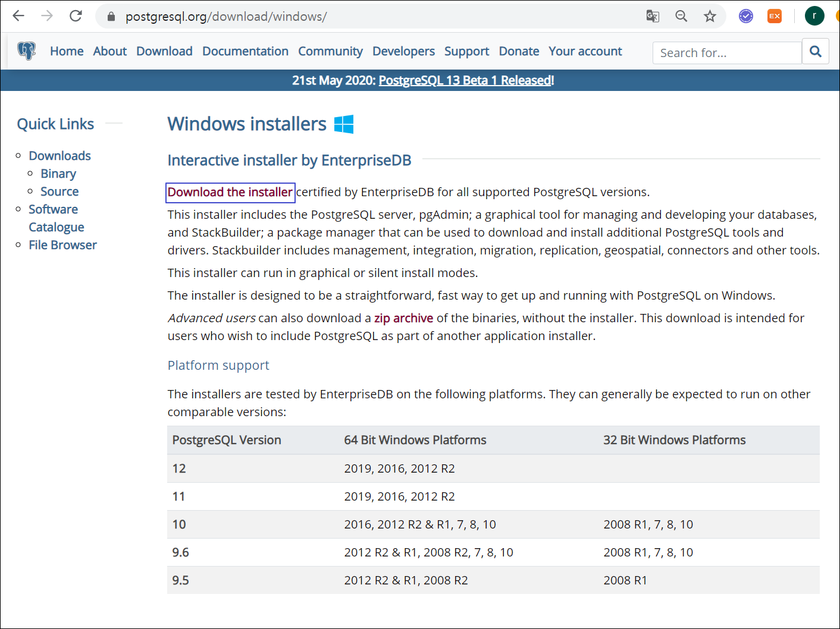The image size is (840, 629).
Task: Open Documentation in the navbar
Action: click(x=245, y=52)
